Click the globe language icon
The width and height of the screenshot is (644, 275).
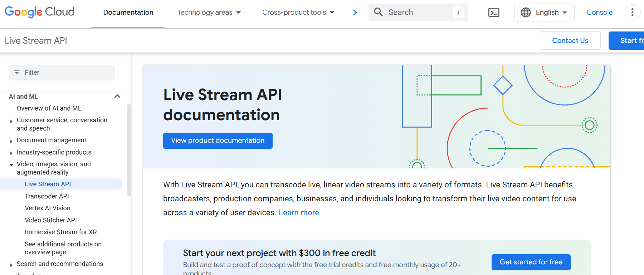[526, 13]
